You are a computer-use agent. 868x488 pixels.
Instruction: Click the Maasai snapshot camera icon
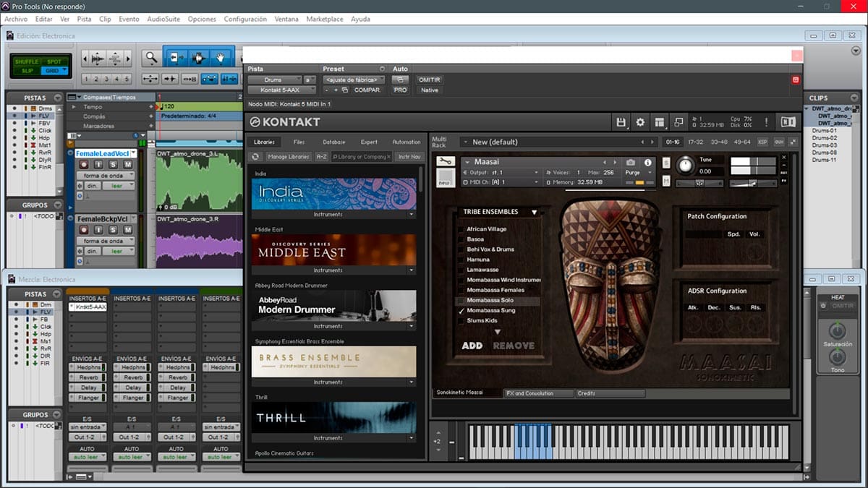[631, 163]
